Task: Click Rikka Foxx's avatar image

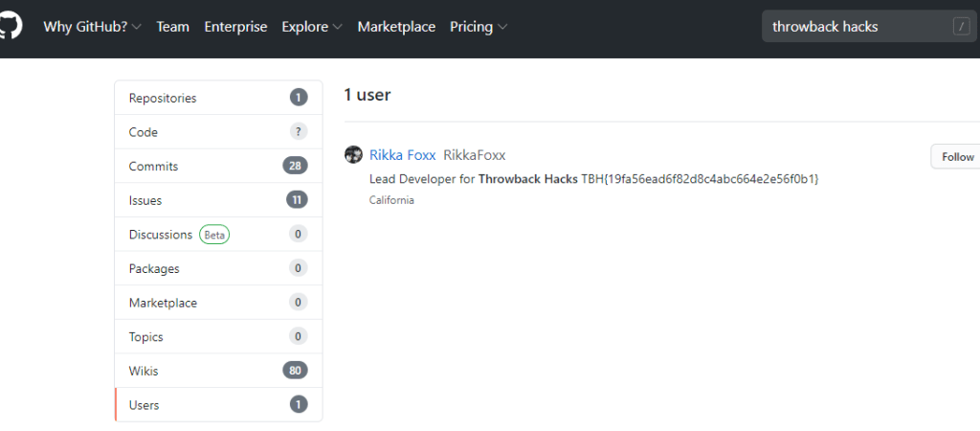Action: [353, 155]
